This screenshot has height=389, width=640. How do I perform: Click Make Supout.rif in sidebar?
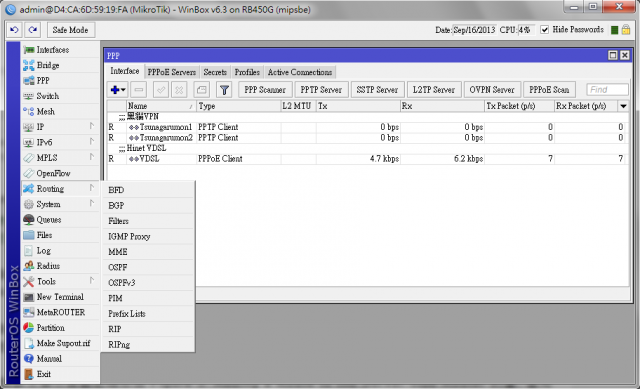60,343
